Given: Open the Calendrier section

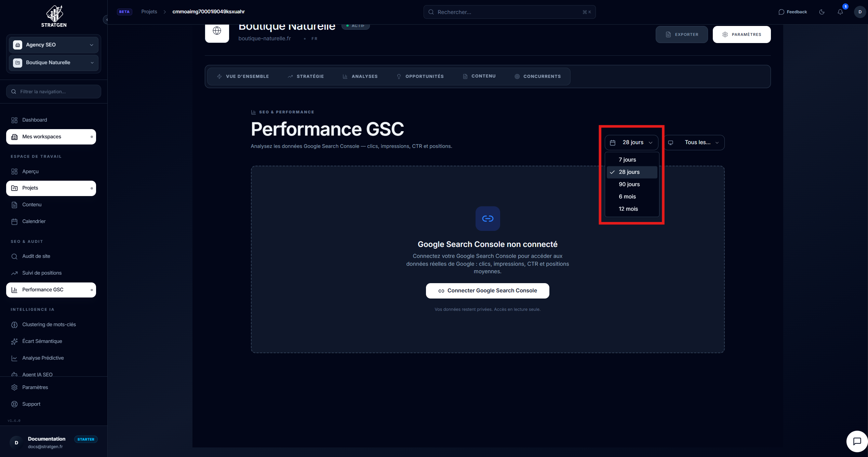Looking at the screenshot, I should tap(34, 221).
